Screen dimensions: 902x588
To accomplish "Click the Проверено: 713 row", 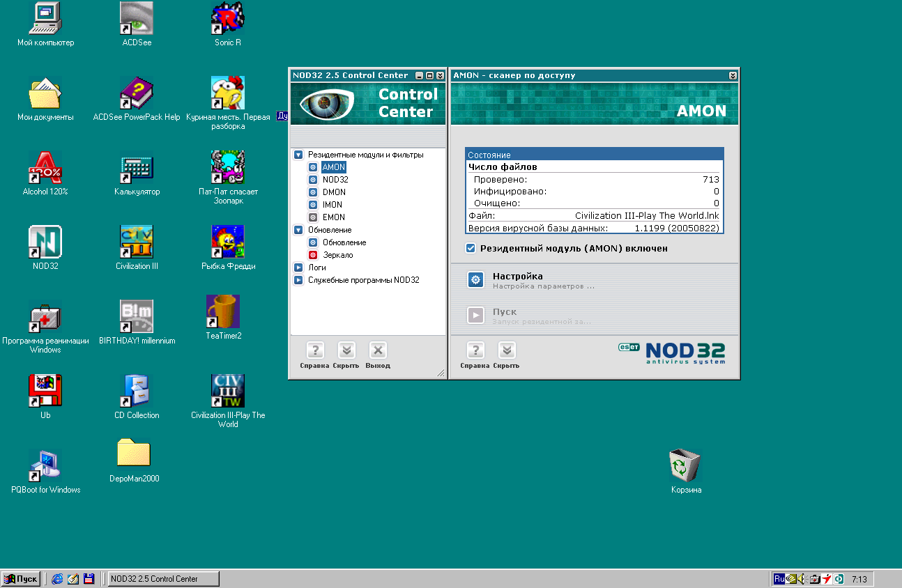I will click(x=595, y=180).
